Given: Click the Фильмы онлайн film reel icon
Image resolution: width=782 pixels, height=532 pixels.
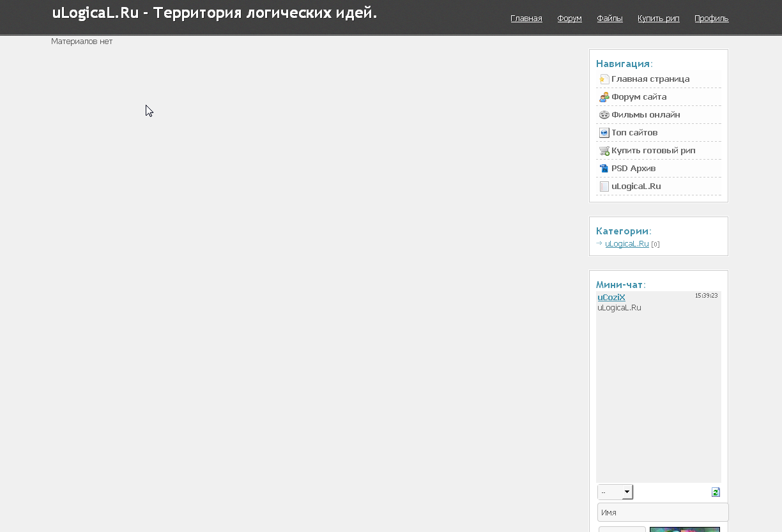Looking at the screenshot, I should [x=604, y=115].
